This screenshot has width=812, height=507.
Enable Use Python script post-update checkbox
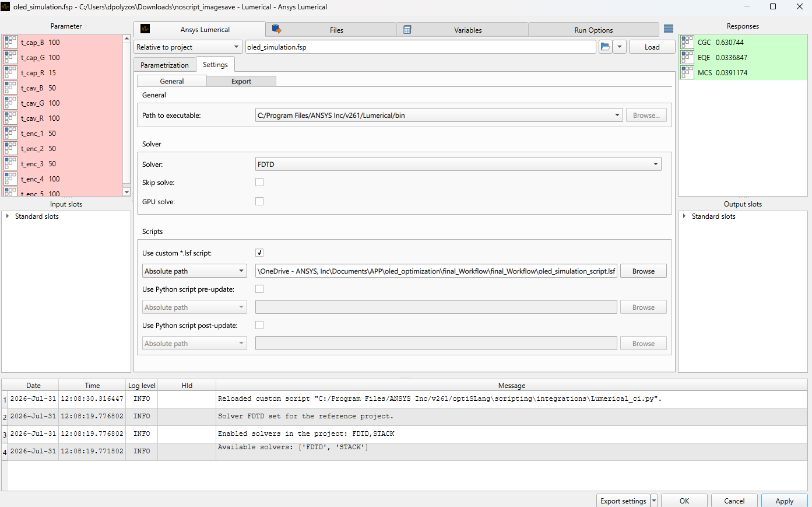pos(259,325)
